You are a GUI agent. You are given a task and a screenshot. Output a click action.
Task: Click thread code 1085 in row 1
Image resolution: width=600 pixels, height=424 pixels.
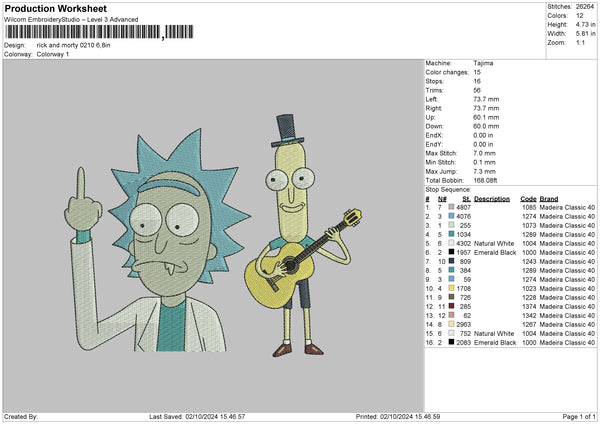point(529,207)
